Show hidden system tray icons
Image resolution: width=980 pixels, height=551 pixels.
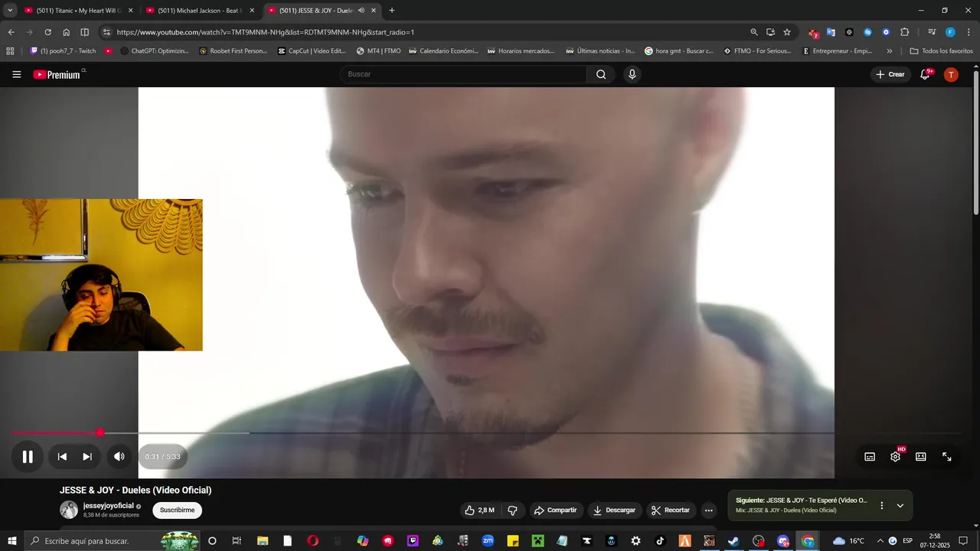tap(880, 541)
